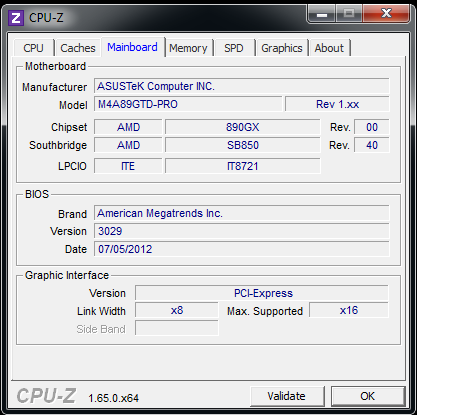Screen dimensions: 450x415
Task: Go to the Memory tab
Action: coord(188,48)
